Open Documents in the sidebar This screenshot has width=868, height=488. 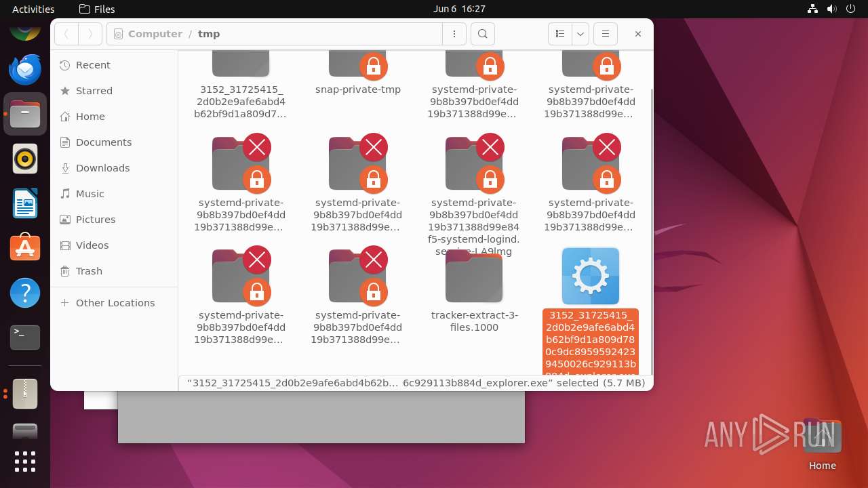coord(114,142)
